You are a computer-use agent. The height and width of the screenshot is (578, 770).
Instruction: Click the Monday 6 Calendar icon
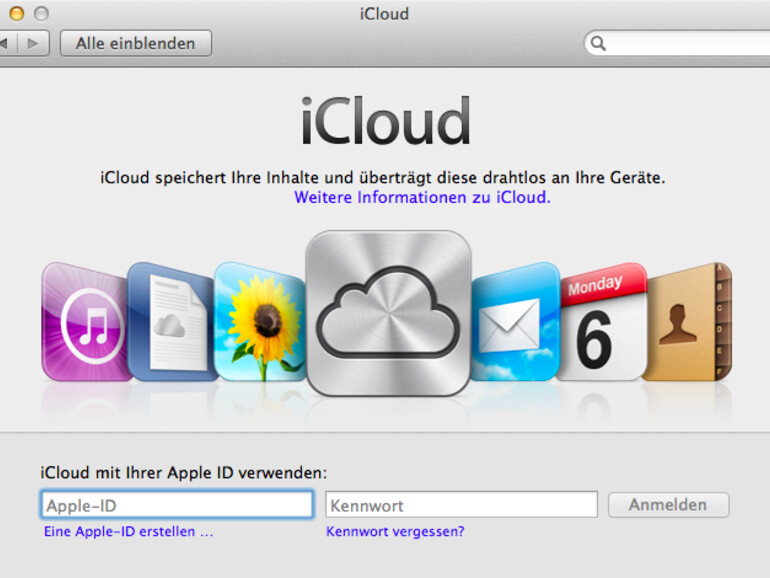click(x=603, y=322)
